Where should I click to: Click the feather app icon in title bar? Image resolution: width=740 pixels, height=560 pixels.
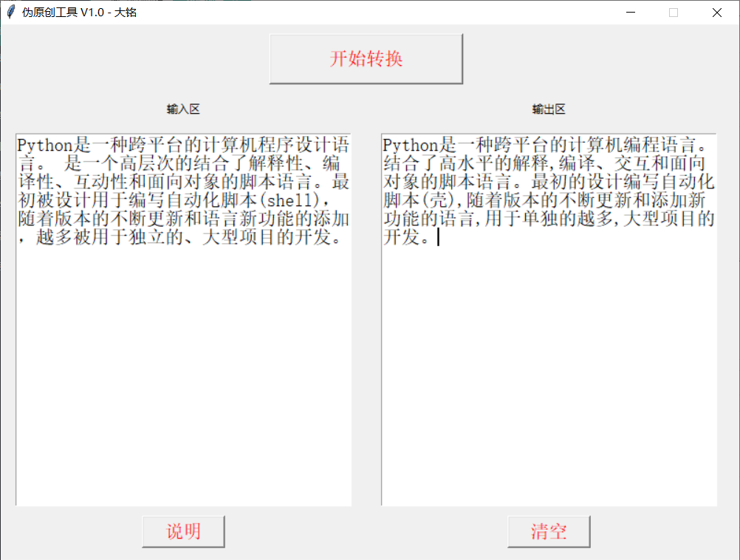[x=10, y=13]
